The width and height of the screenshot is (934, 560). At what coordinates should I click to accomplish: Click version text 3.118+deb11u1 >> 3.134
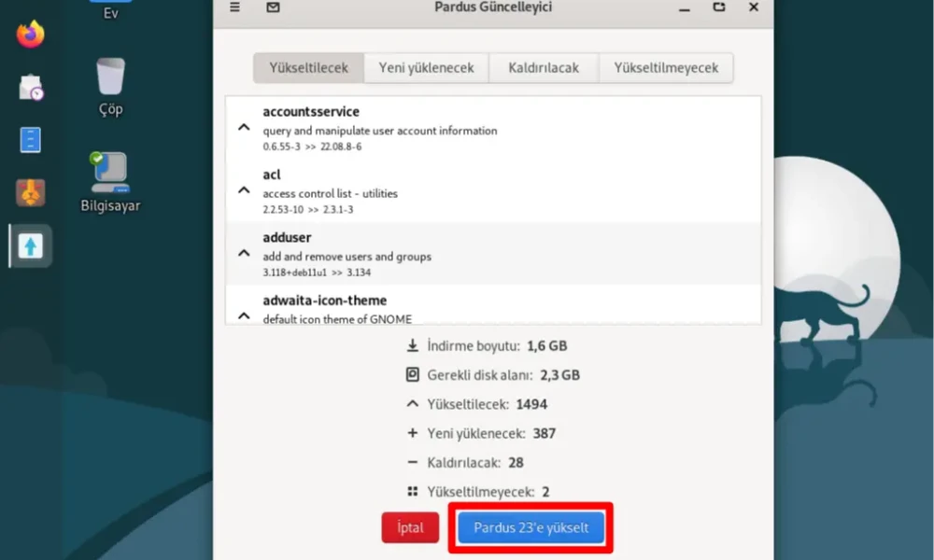pos(317,273)
